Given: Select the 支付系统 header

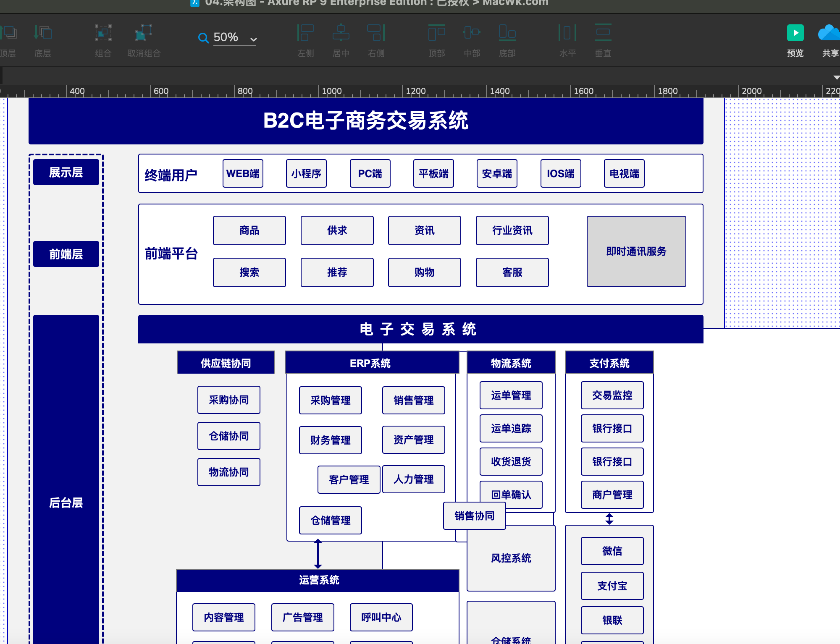Looking at the screenshot, I should pyautogui.click(x=609, y=363).
